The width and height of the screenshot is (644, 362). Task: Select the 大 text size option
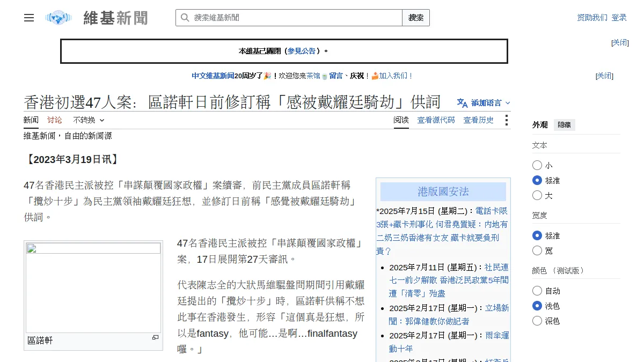(x=537, y=195)
